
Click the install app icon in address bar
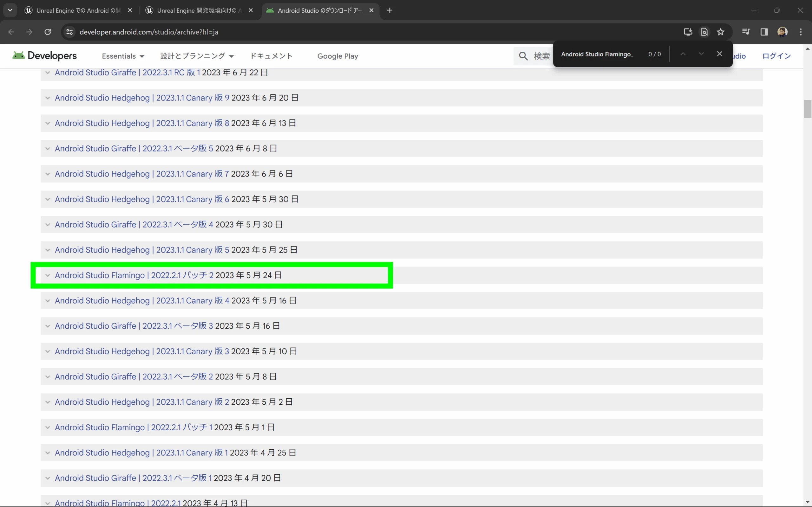[x=688, y=32]
